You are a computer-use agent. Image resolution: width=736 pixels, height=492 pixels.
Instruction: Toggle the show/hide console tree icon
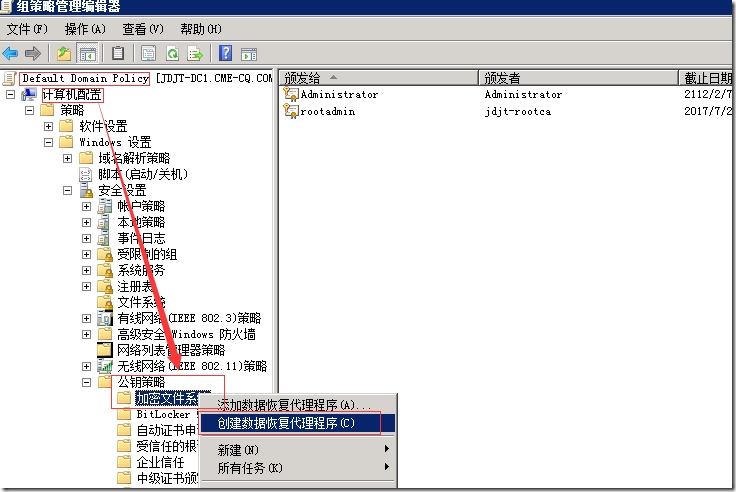click(x=87, y=54)
